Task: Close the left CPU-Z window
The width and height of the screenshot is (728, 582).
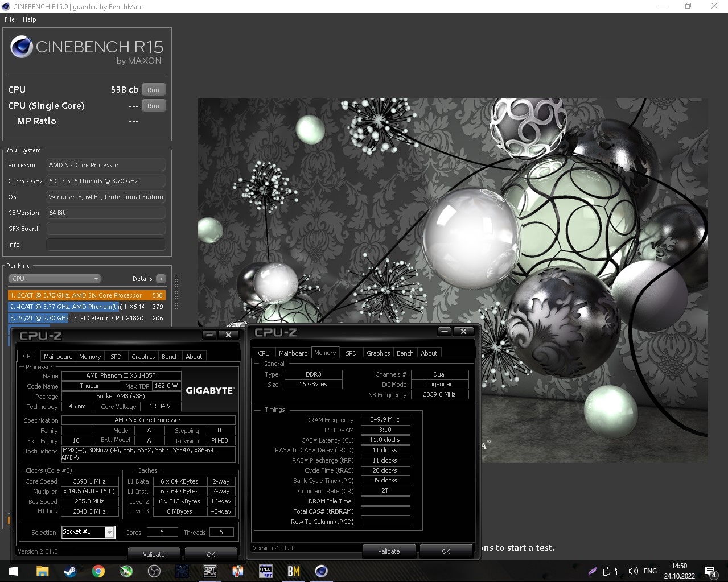Action: click(x=228, y=335)
